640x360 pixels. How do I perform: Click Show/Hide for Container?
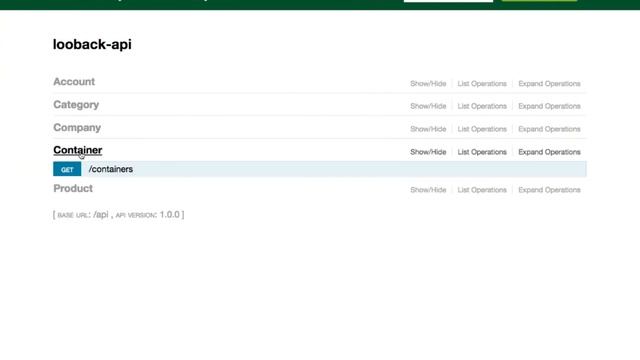click(428, 152)
